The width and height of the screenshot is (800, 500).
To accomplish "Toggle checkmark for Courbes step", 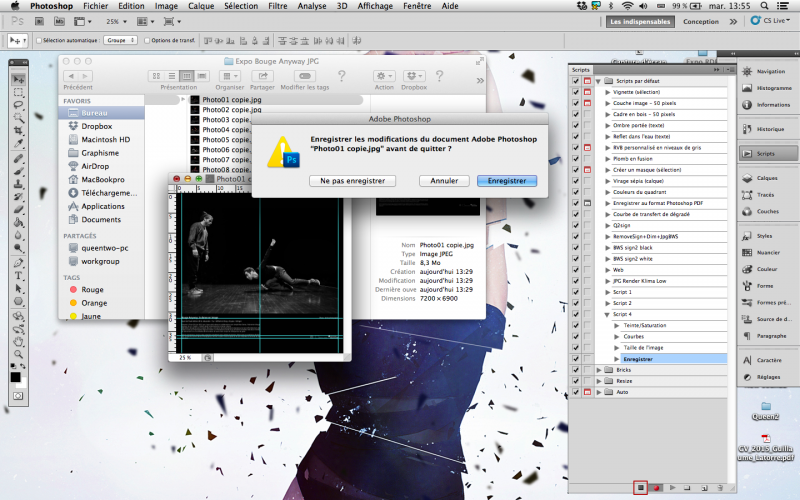I will tap(576, 337).
